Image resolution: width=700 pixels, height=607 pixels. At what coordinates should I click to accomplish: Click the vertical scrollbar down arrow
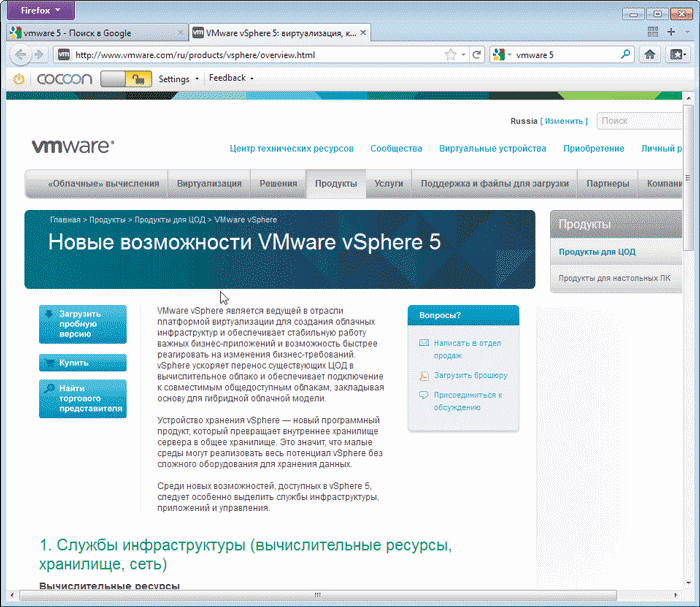coord(688,582)
